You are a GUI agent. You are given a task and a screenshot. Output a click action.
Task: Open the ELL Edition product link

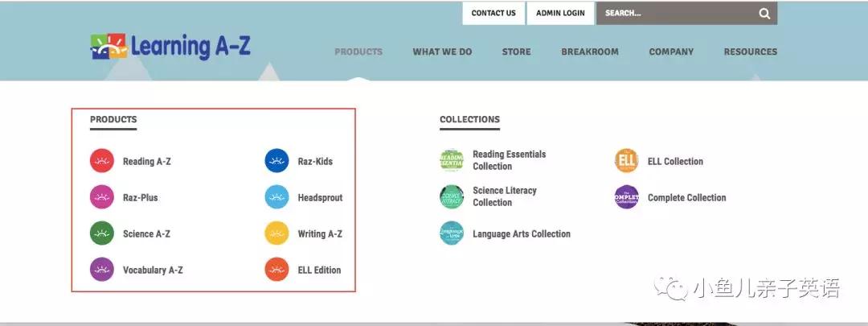click(319, 270)
